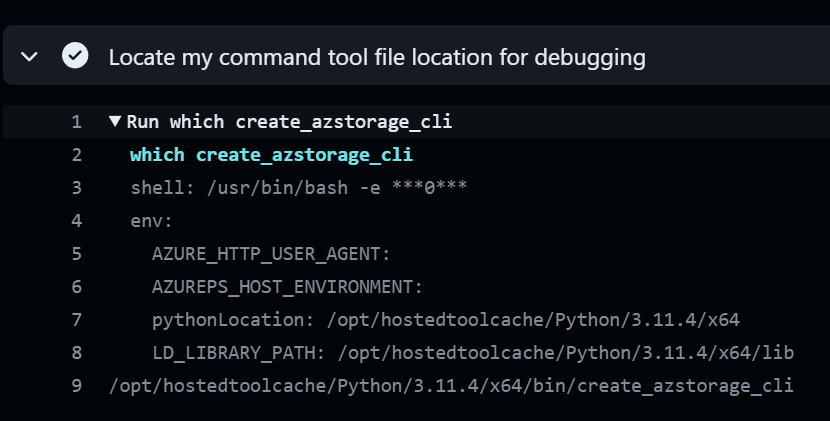Select log line number 4
Screen dimensions: 830x421
click(x=76, y=221)
